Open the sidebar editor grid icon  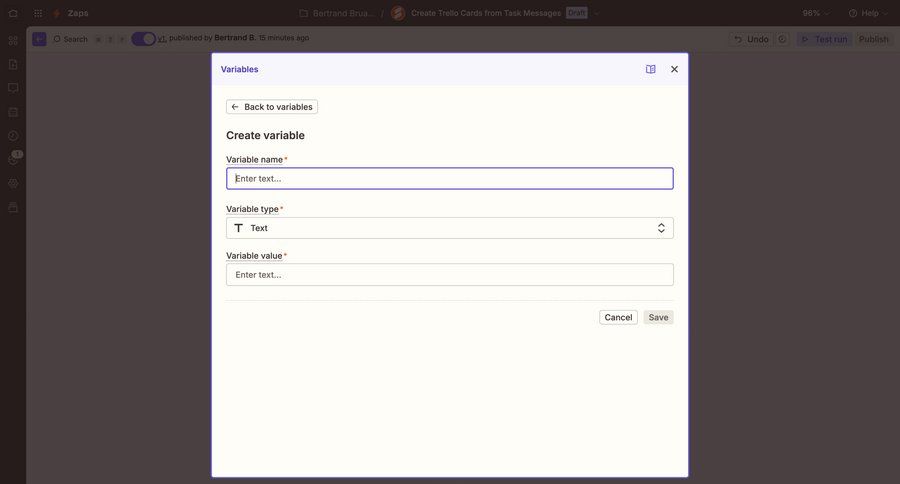13,40
